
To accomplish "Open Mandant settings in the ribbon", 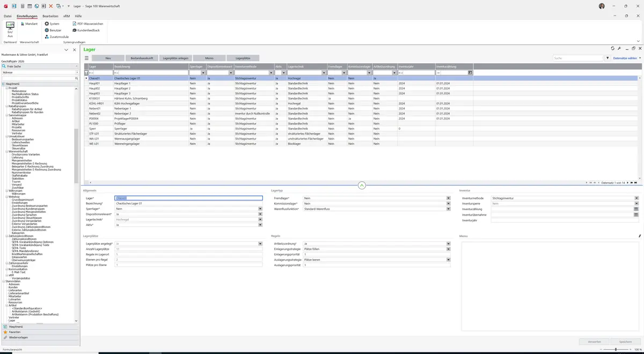I will [30, 24].
